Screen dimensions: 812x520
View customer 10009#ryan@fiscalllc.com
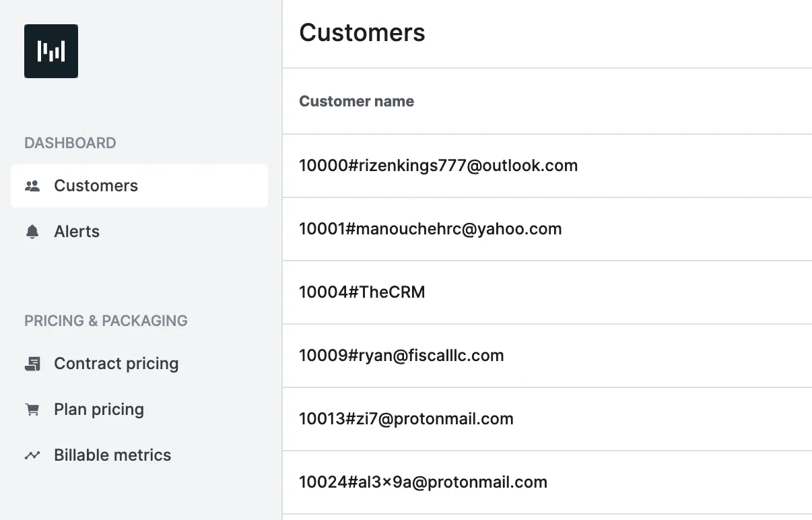[401, 356]
